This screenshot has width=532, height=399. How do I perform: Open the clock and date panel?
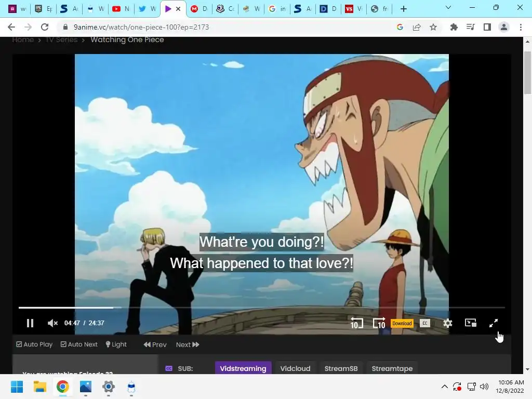[510, 387]
